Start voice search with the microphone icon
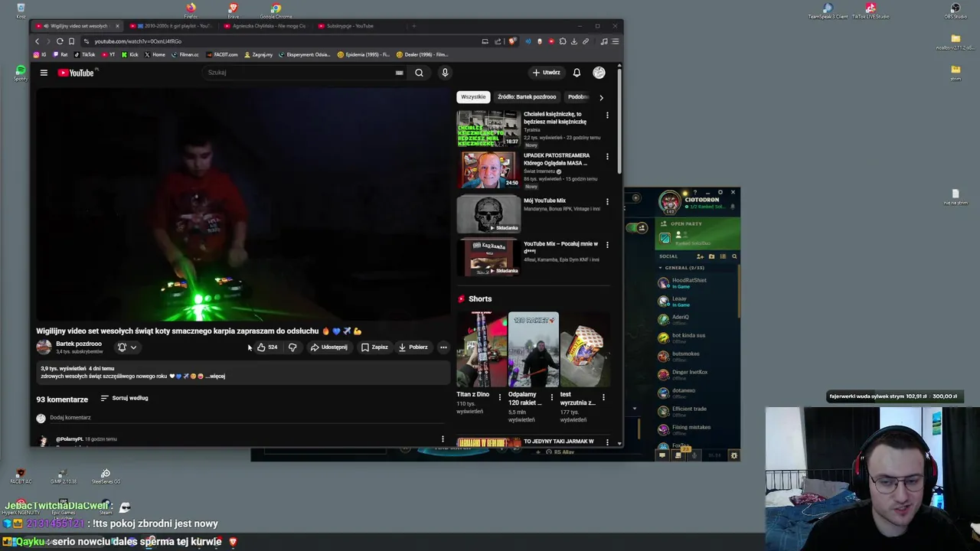Viewport: 980px width, 551px height. click(x=445, y=73)
